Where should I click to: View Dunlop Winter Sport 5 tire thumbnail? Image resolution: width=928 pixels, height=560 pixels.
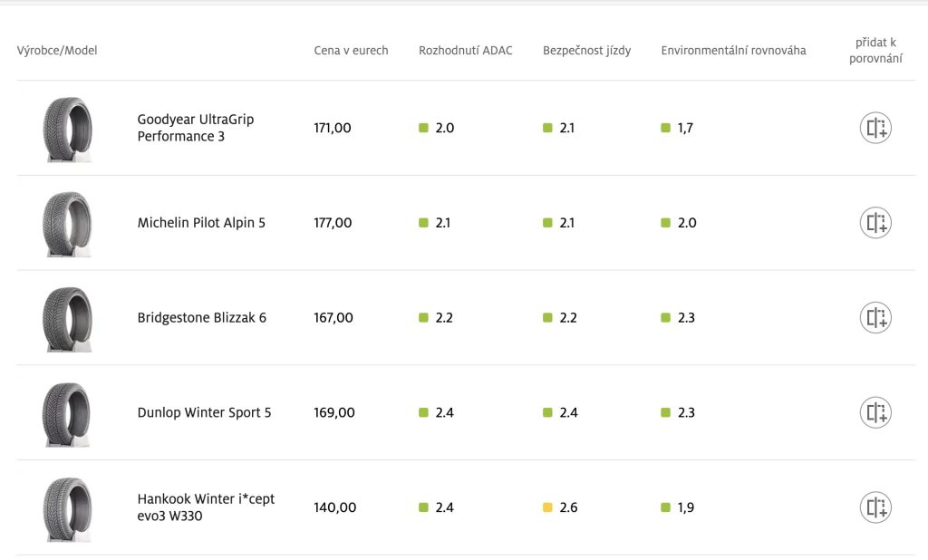click(x=67, y=413)
